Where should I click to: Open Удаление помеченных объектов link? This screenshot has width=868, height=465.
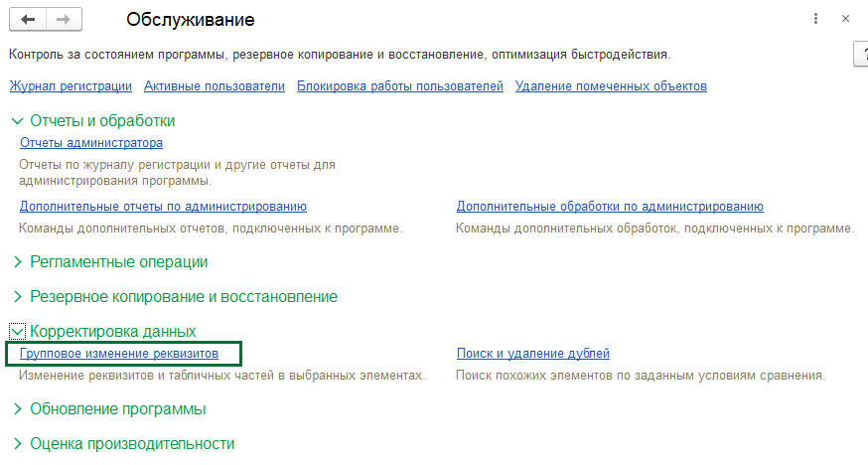(x=611, y=86)
